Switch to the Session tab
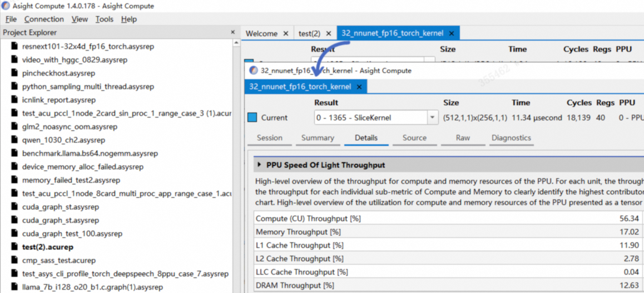Screen dimensions: 644x293 point(270,138)
